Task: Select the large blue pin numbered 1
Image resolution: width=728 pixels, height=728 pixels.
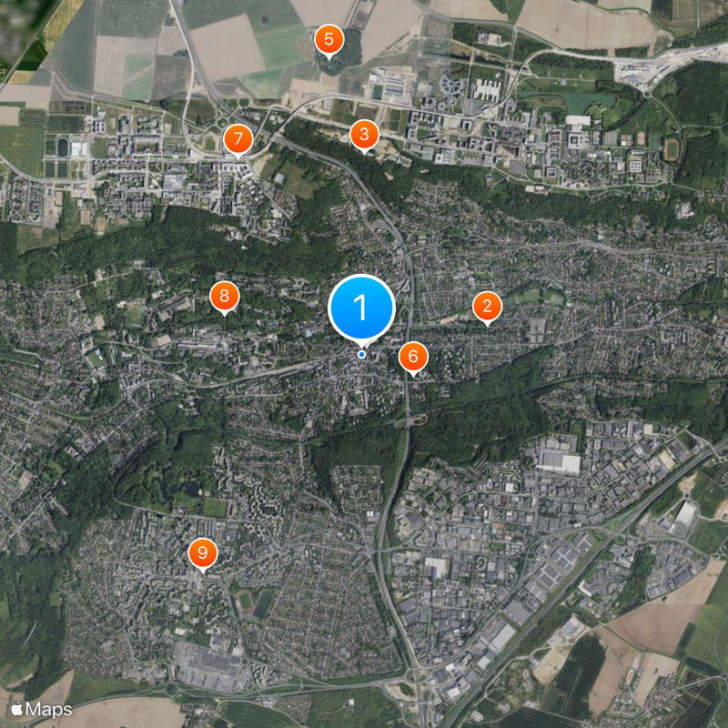Action: (x=361, y=308)
